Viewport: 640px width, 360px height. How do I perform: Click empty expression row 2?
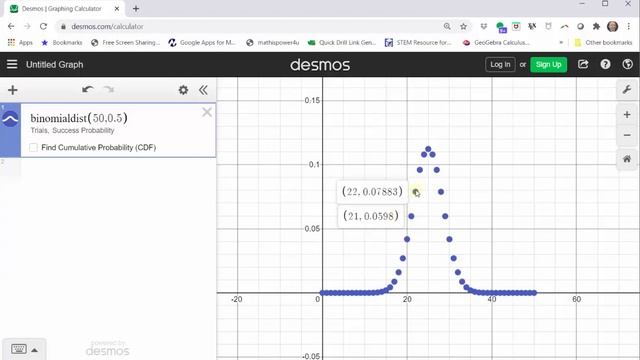pos(108,167)
